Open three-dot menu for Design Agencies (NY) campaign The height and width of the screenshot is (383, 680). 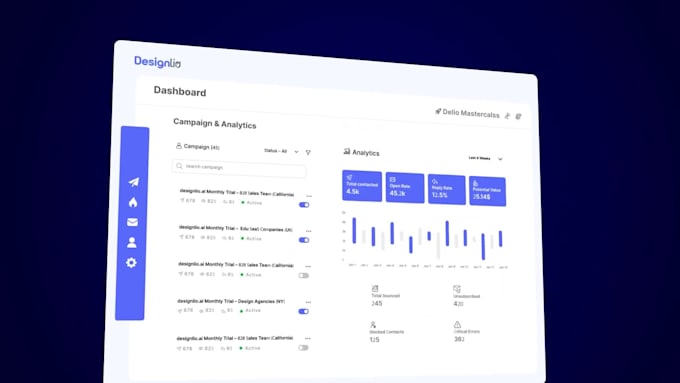[x=308, y=302]
